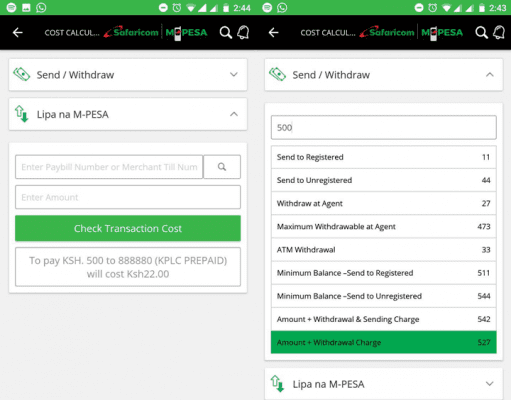Open search icon in the left screen header

(226, 33)
